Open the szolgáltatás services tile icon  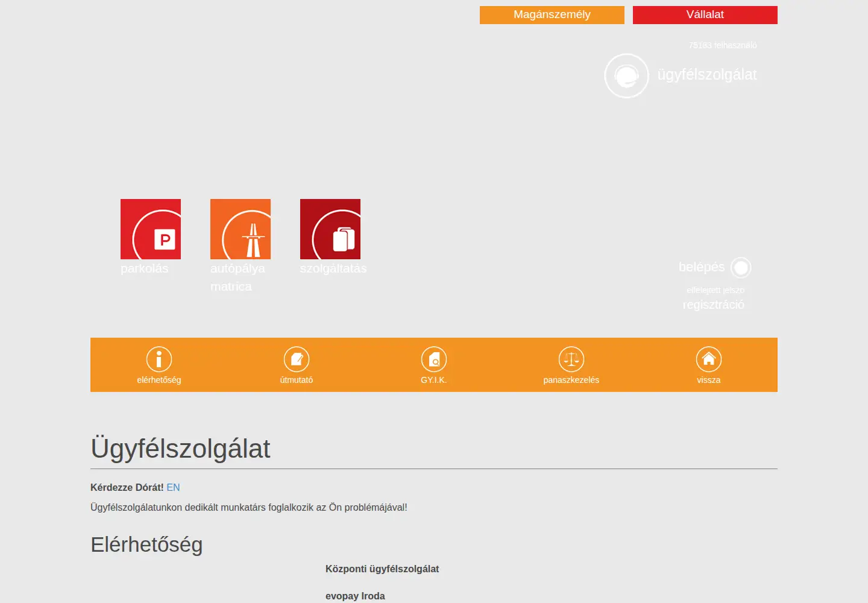pos(330,229)
